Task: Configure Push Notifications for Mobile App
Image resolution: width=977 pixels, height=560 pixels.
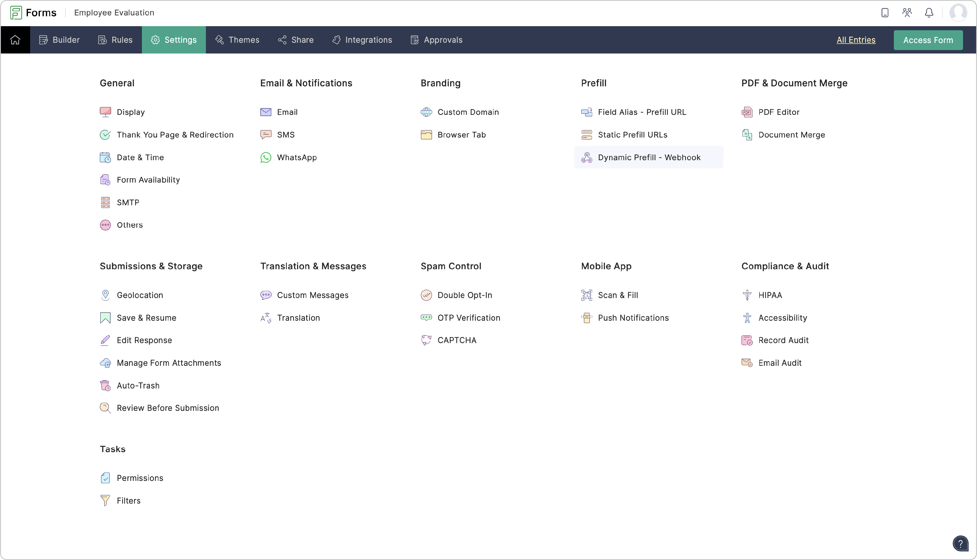Action: click(x=633, y=318)
